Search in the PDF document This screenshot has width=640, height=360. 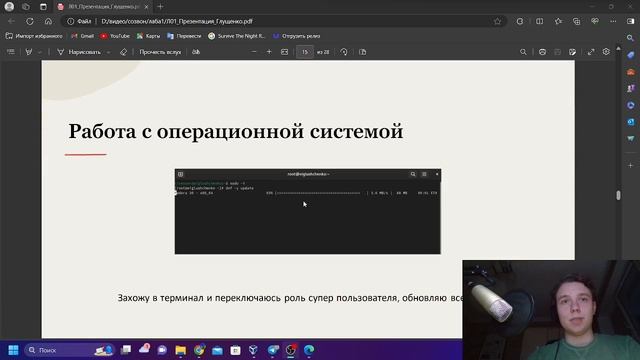(523, 52)
